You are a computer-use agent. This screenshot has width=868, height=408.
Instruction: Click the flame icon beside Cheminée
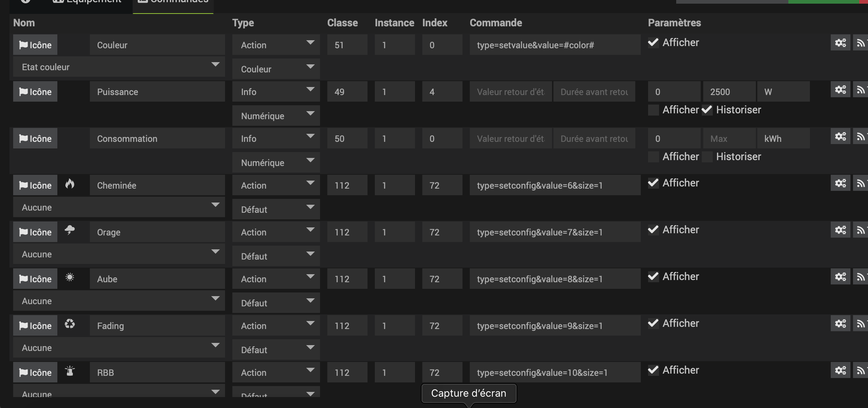[x=70, y=184]
